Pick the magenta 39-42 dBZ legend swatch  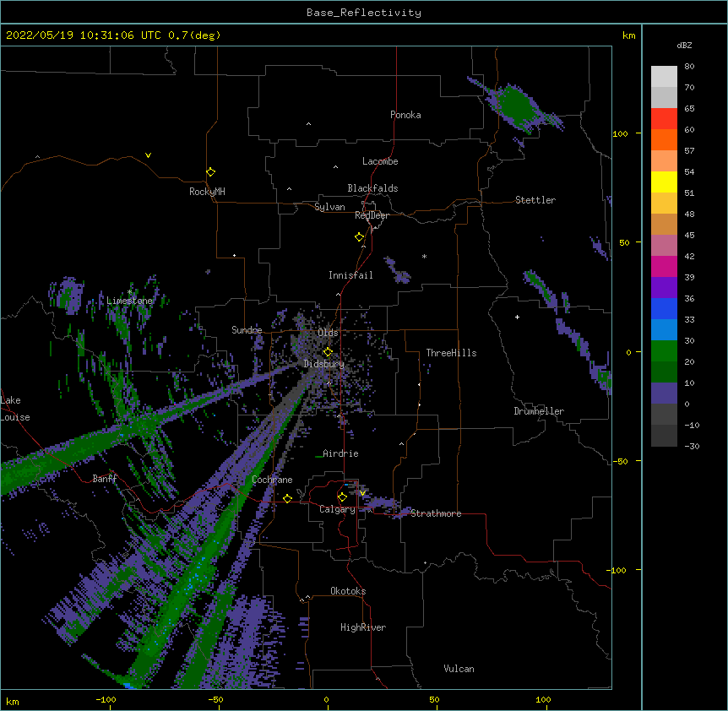coord(664,266)
